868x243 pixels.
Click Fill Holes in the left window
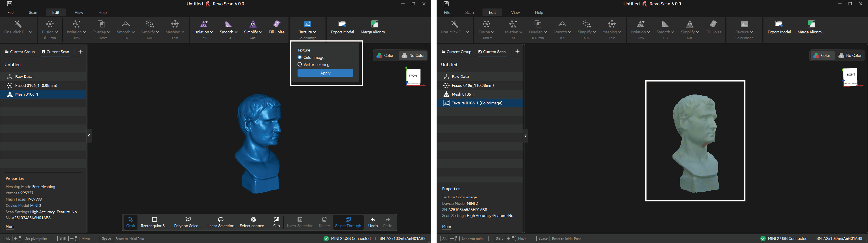click(x=276, y=27)
